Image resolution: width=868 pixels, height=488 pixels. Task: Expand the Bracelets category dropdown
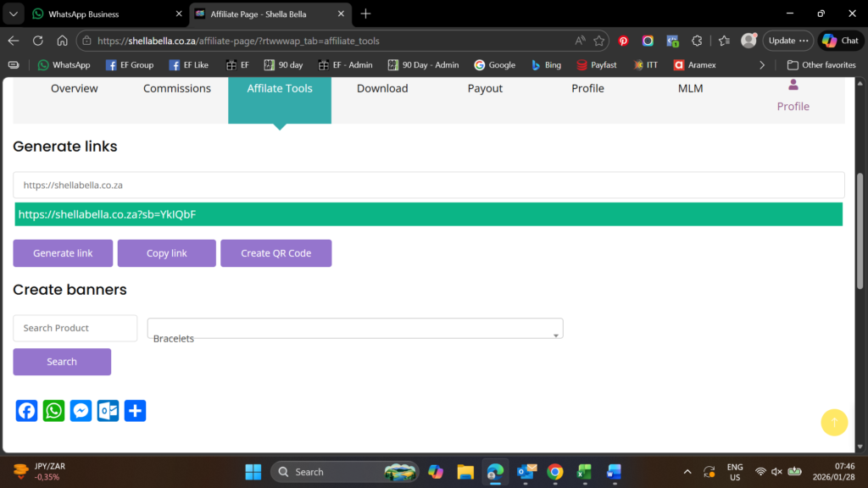pos(355,329)
